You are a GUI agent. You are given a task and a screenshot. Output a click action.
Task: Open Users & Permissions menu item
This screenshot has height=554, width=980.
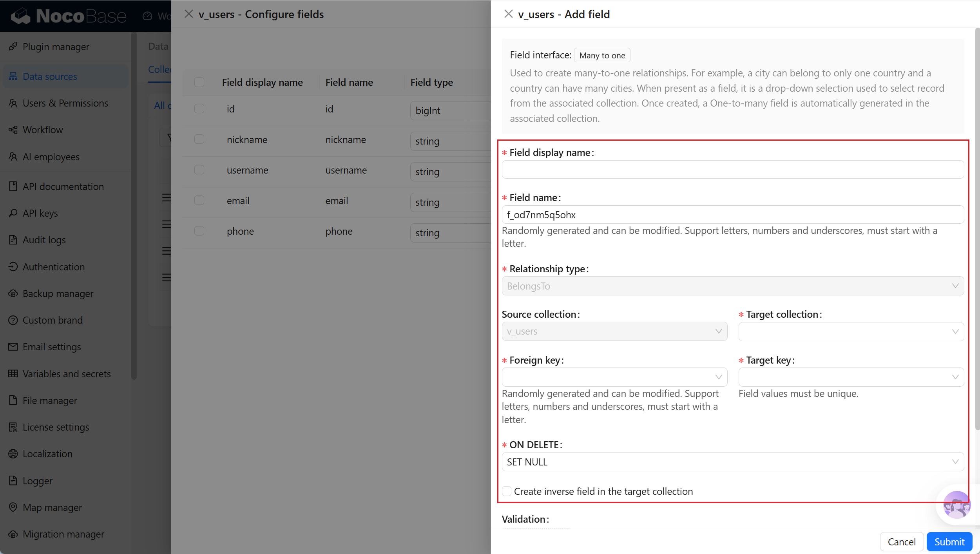65,103
